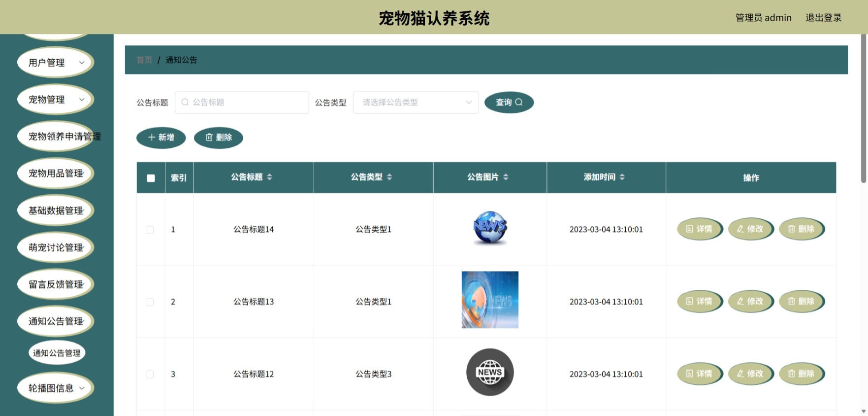Focus the 公告标题 search input field

[242, 102]
